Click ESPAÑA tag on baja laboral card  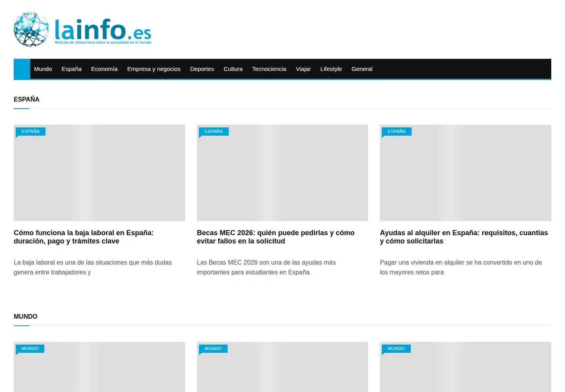pyautogui.click(x=31, y=131)
